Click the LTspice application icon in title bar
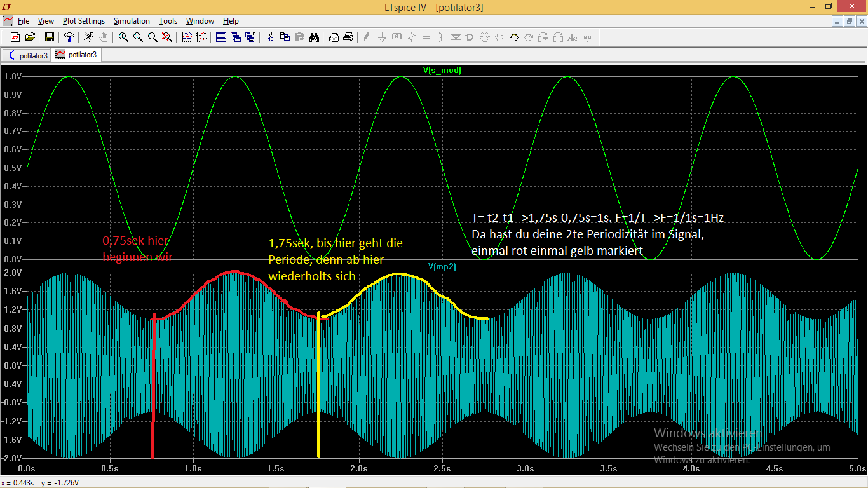 coord(7,6)
